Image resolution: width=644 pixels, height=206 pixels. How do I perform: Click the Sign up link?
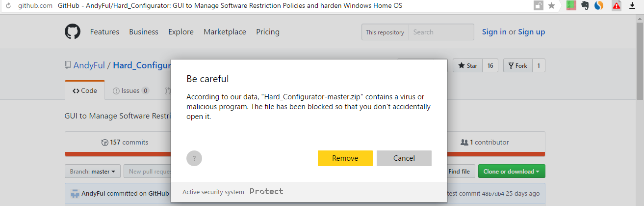(531, 32)
